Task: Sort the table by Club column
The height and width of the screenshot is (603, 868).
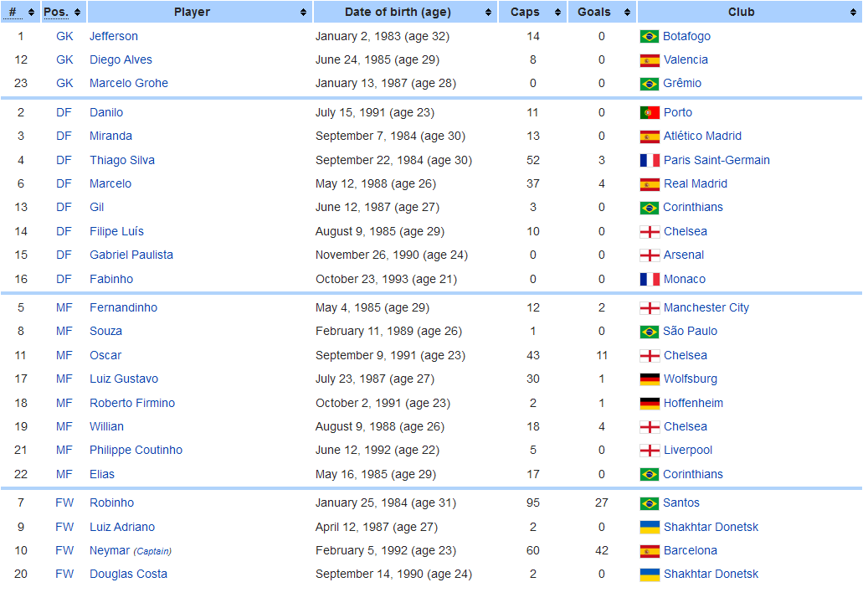Action: pyautogui.click(x=748, y=13)
